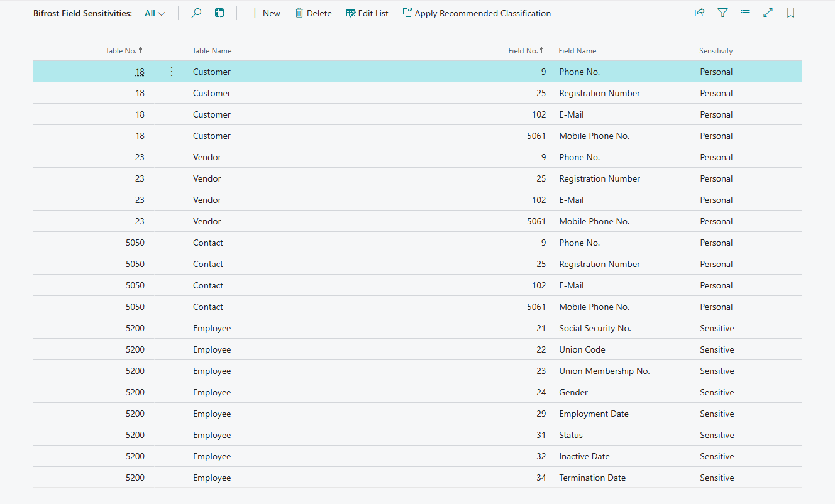Select the Customer E-Mail field name
835x504 pixels.
[572, 114]
